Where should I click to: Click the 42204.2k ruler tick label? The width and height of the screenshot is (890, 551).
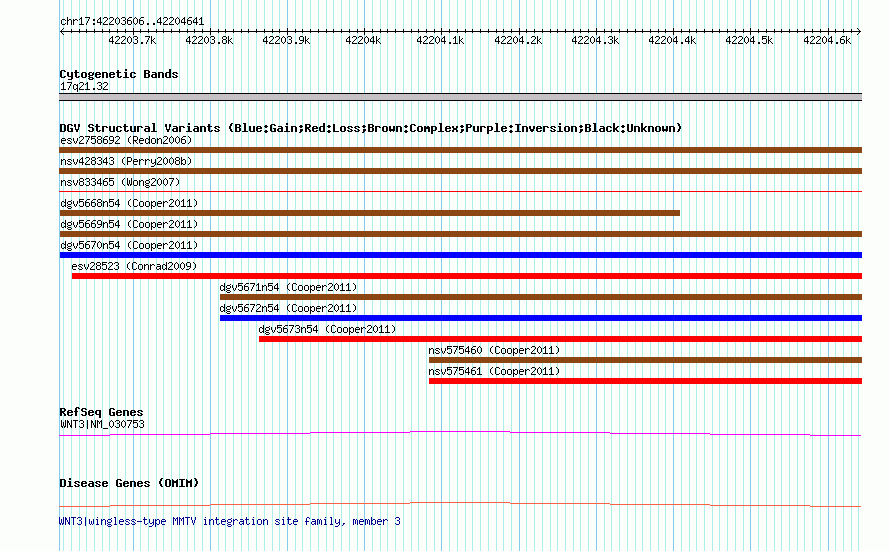[518, 40]
